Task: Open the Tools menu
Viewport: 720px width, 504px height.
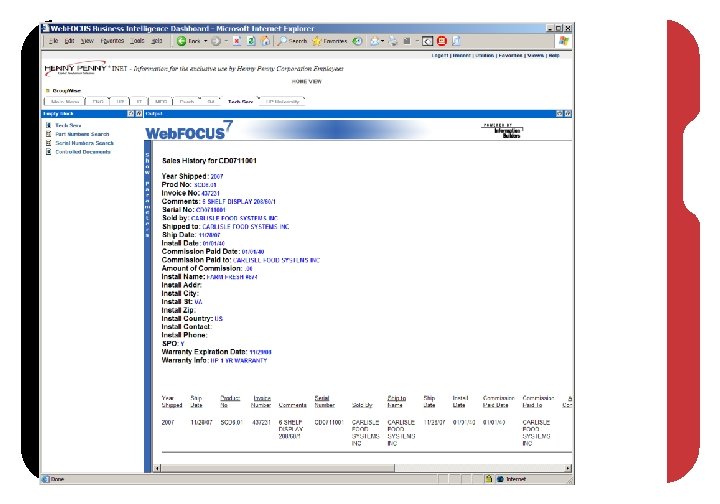Action: pyautogui.click(x=137, y=41)
